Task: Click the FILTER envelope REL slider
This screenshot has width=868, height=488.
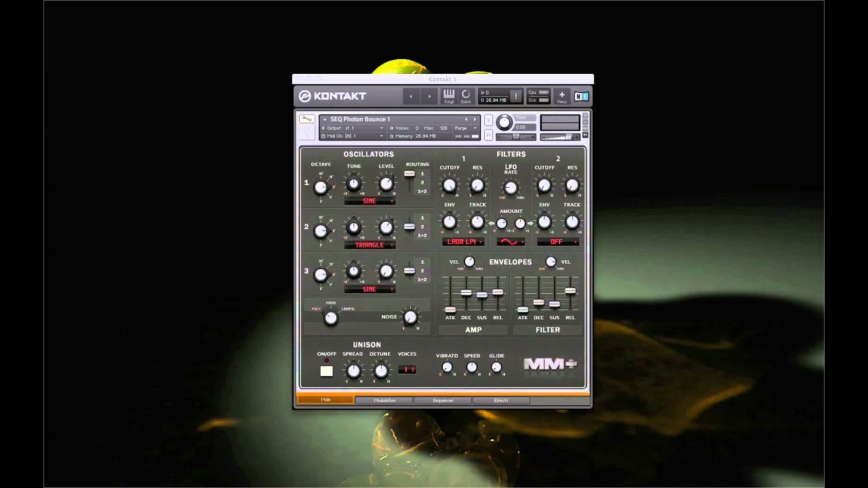Action: (x=570, y=291)
